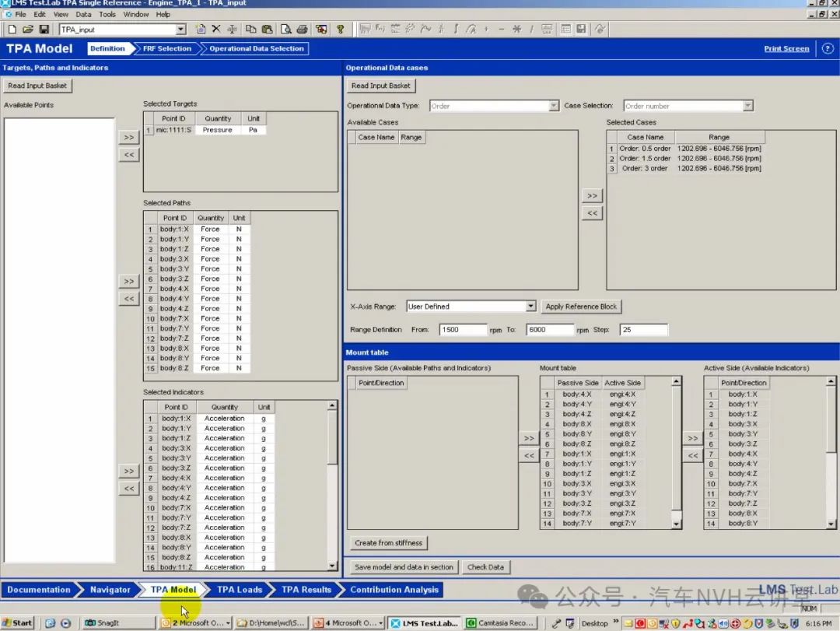Click the Print icon in toolbar

(x=302, y=30)
